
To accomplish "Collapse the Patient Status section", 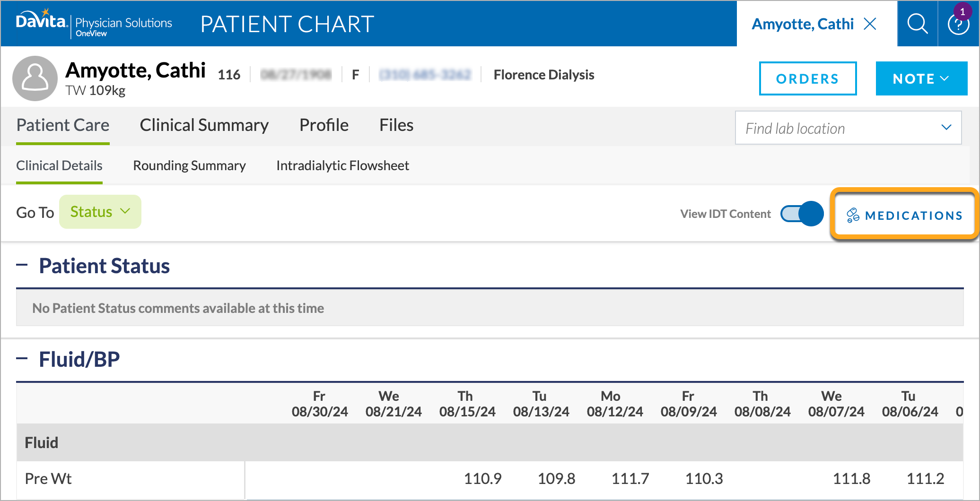I will pos(22,265).
